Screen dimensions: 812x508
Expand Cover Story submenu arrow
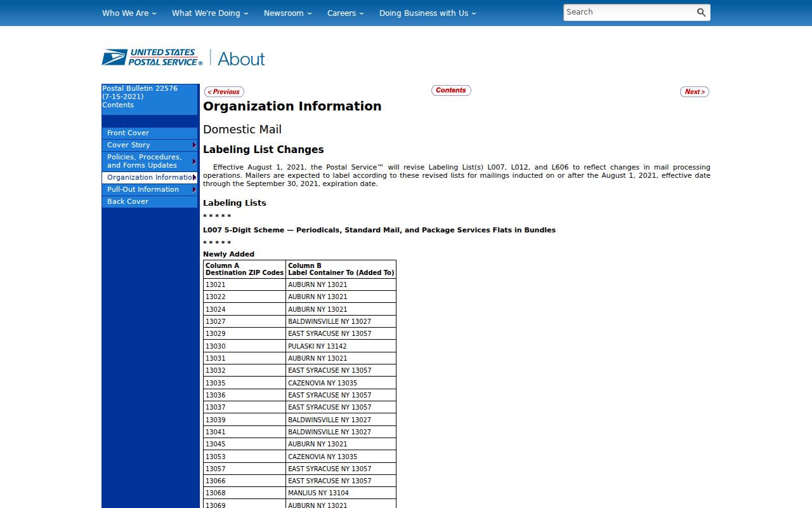point(194,145)
